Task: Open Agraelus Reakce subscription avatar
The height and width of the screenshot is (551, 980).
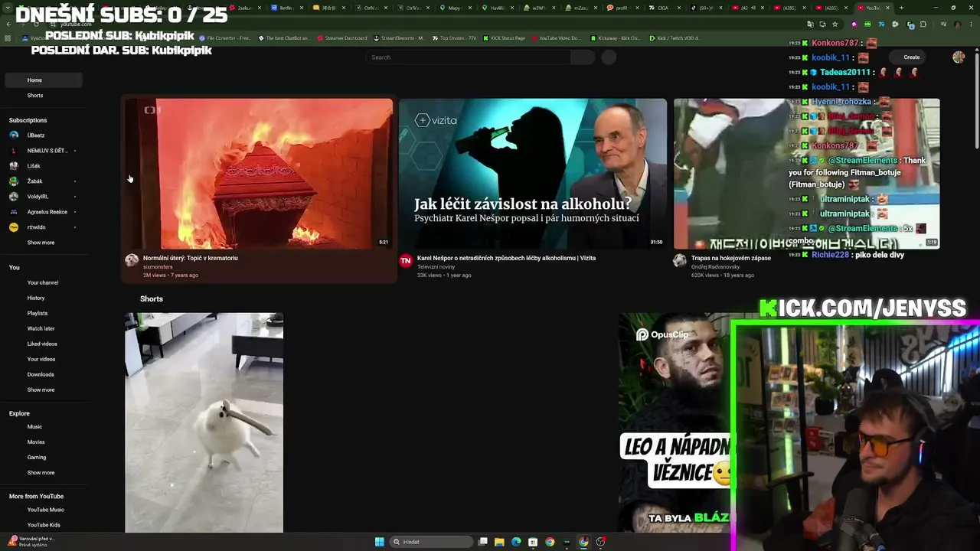Action: (x=14, y=212)
